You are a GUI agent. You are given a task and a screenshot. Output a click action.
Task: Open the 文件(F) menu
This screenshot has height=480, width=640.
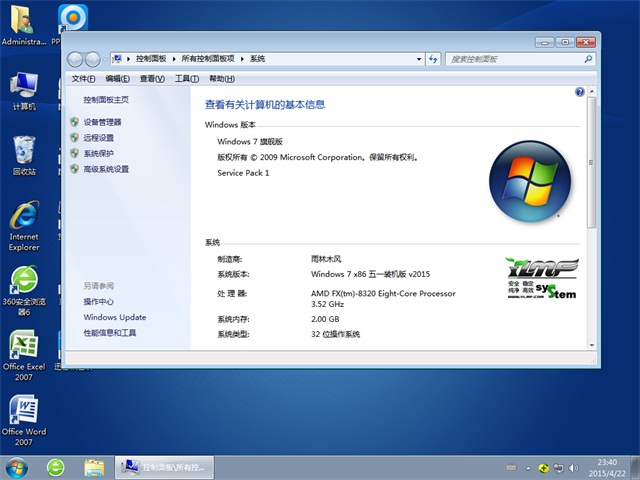tap(84, 79)
